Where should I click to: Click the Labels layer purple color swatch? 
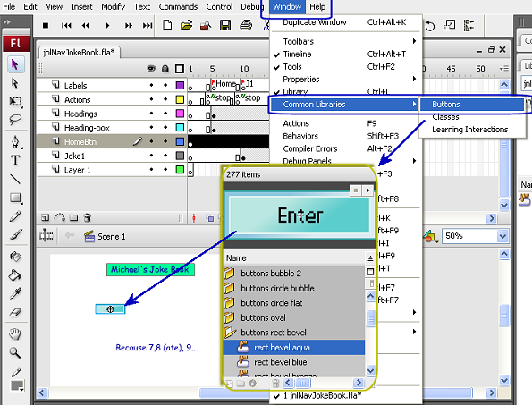pyautogui.click(x=180, y=85)
